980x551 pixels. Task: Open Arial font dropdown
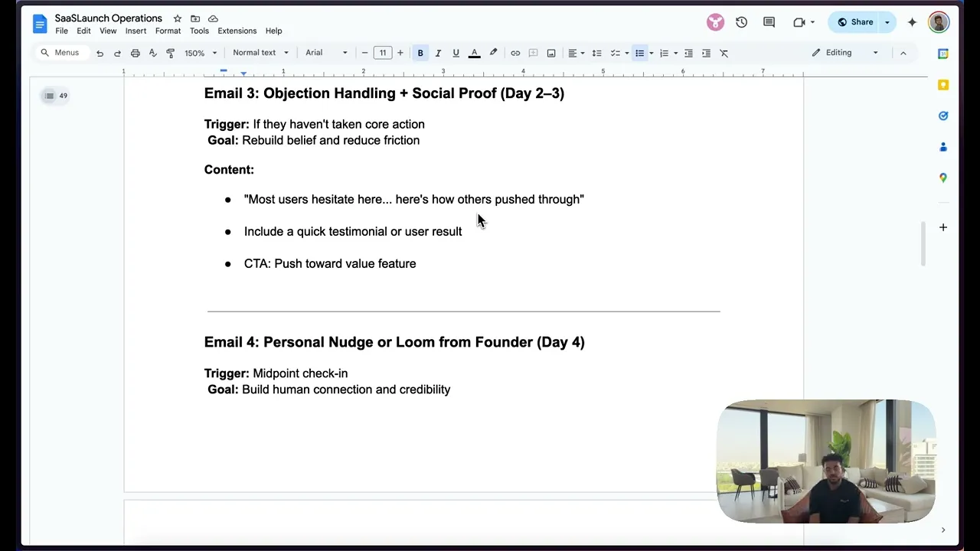pos(326,53)
